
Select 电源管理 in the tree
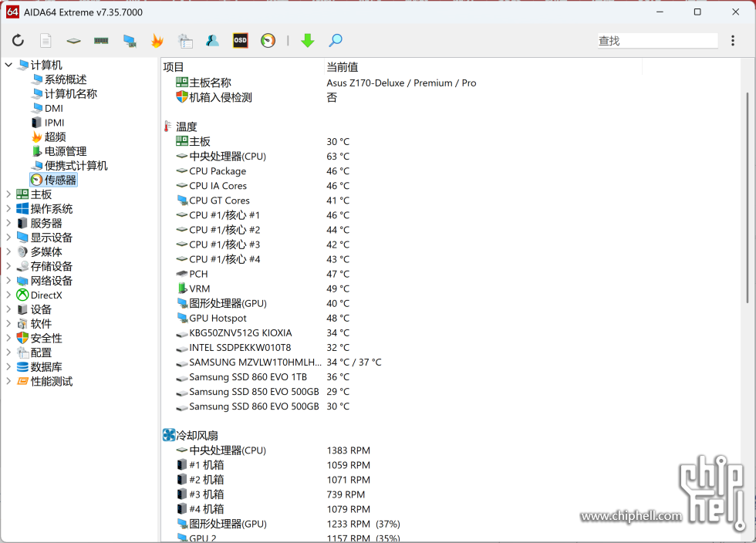(59, 151)
